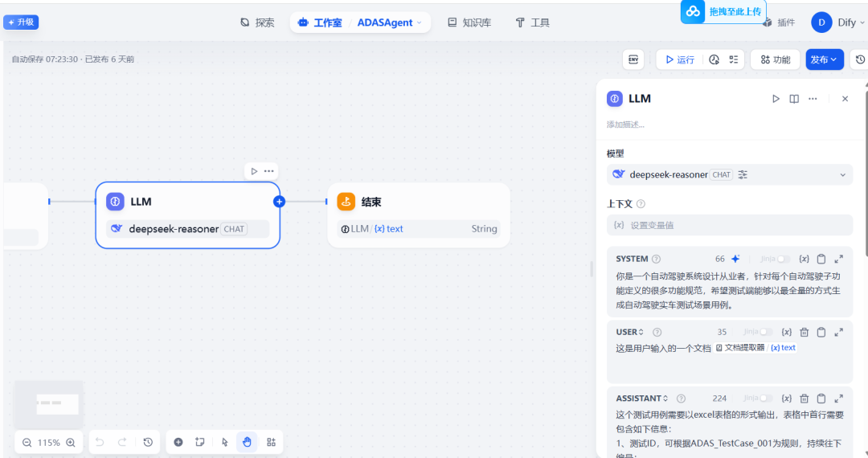The width and height of the screenshot is (868, 458).
Task: Click the context variable input field
Action: (730, 225)
